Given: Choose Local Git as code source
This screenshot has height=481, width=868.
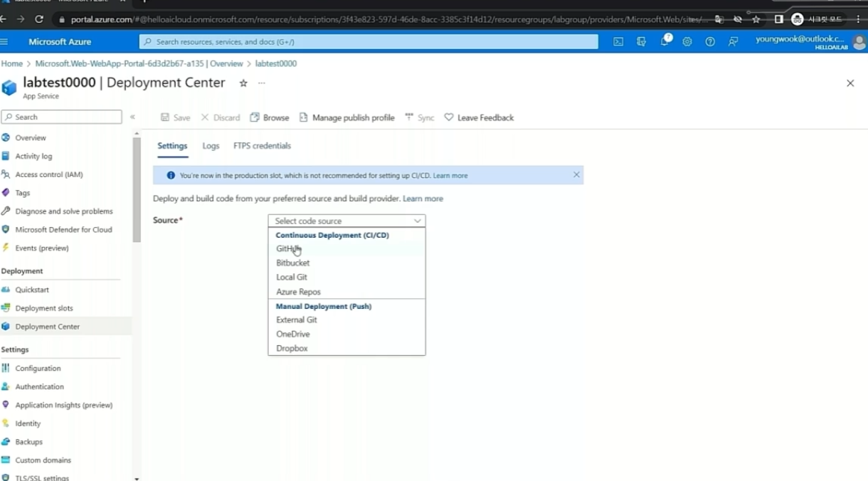Looking at the screenshot, I should (346, 277).
